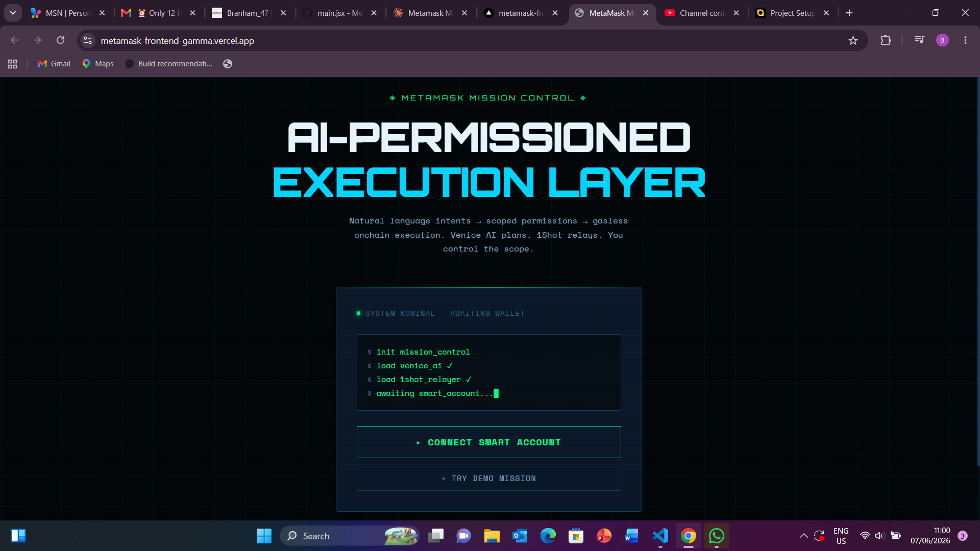Open Word from taskbar
980x551 pixels.
click(x=632, y=536)
